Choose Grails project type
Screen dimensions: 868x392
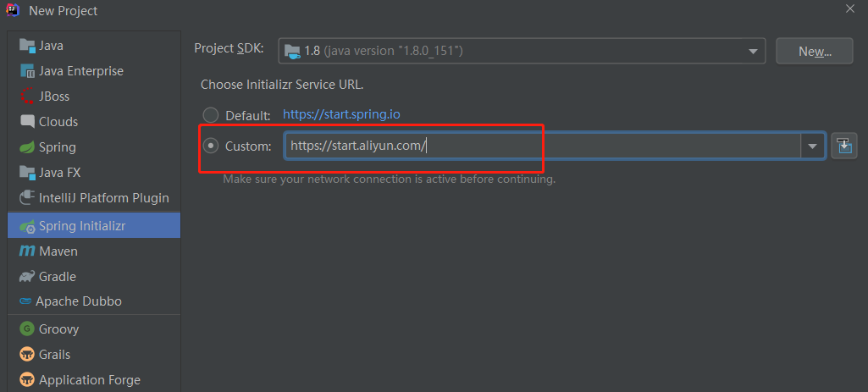click(x=94, y=355)
